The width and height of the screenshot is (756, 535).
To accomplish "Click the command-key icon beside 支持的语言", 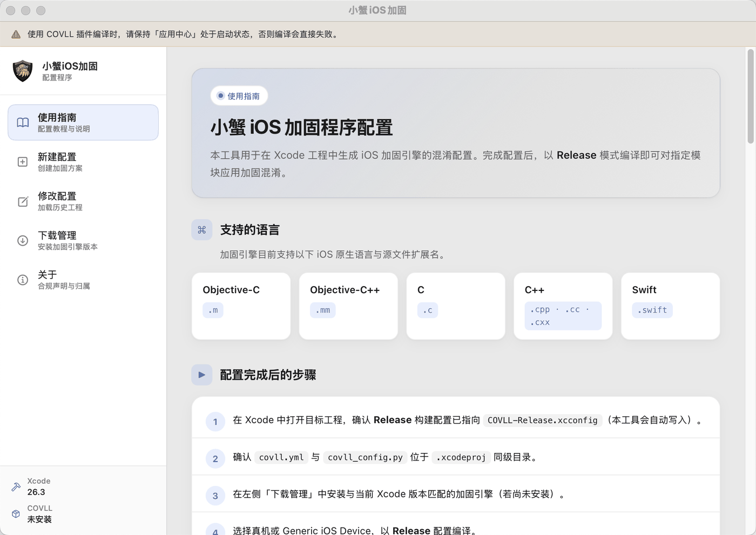I will click(x=202, y=230).
